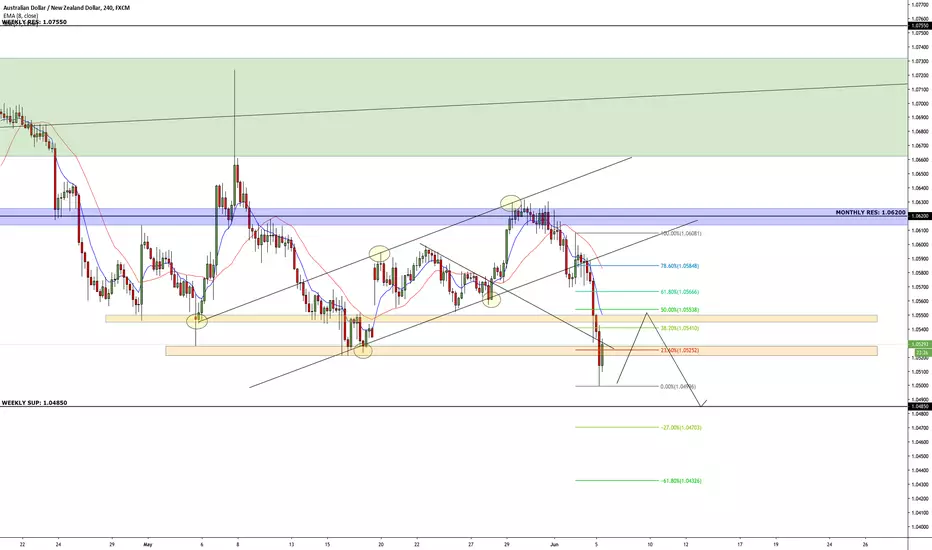Screen dimensions: 932x550
Task: Click the 50.00% (1.05538) Fibonacci label
Action: coord(680,310)
